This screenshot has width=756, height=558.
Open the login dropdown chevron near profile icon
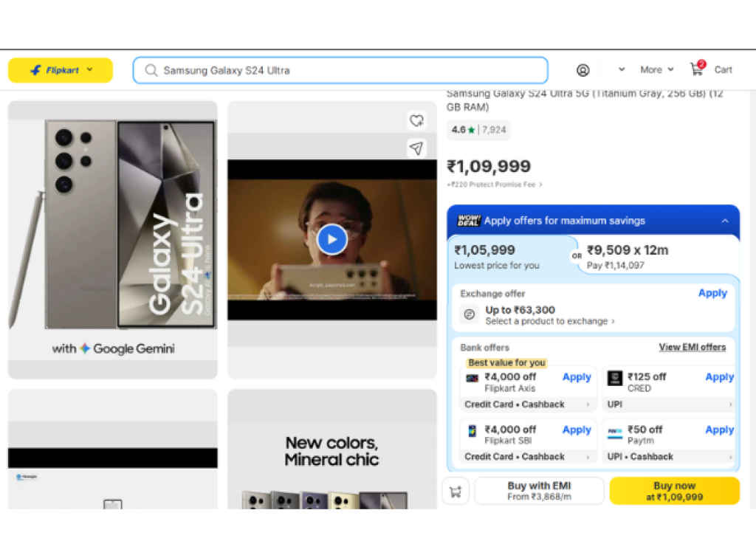[620, 69]
